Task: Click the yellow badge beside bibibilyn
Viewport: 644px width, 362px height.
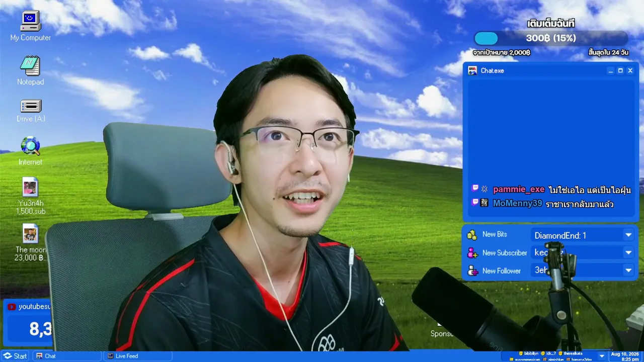Action: click(x=521, y=353)
